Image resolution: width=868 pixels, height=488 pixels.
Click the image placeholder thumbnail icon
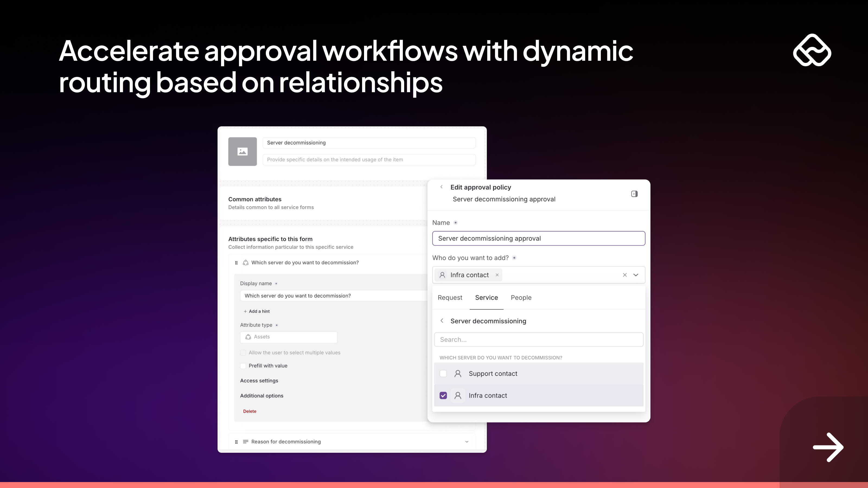242,152
